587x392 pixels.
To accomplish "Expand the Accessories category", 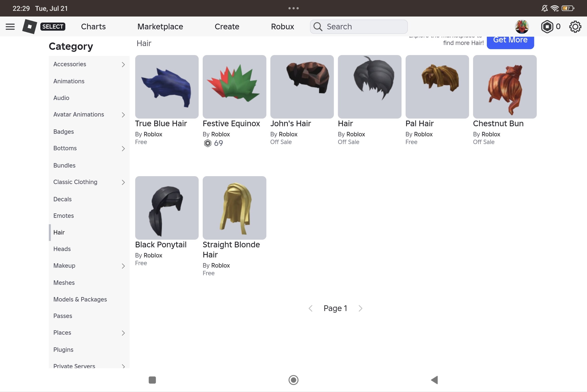I will [123, 64].
